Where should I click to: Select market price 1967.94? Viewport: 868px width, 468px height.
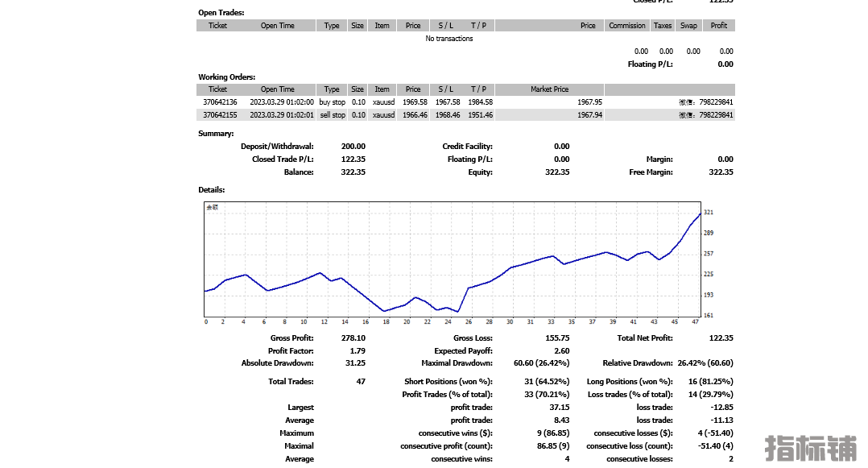pos(589,114)
